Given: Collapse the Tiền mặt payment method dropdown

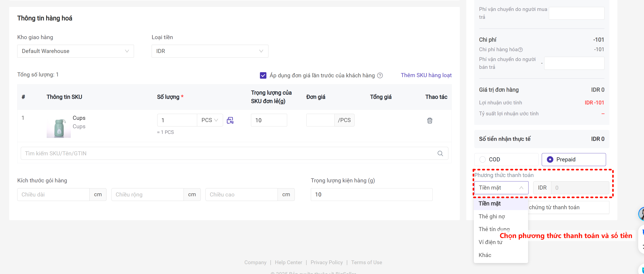Looking at the screenshot, I should (x=501, y=188).
